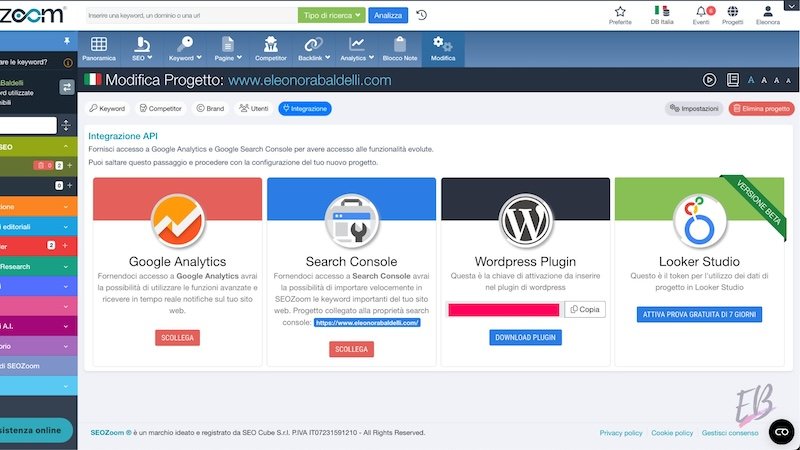800x450 pixels.
Task: Select the largest font size A
Action: (x=751, y=80)
